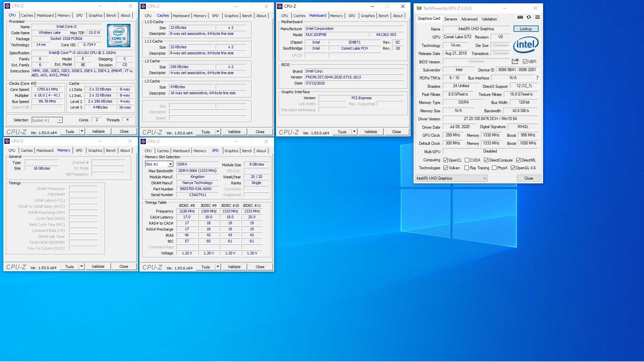Toggle the UEFI checkbox
Screen dimensions: 644x362
pos(525,62)
